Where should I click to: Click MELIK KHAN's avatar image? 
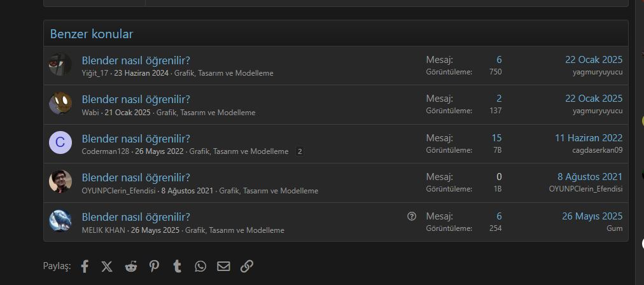pyautogui.click(x=60, y=221)
